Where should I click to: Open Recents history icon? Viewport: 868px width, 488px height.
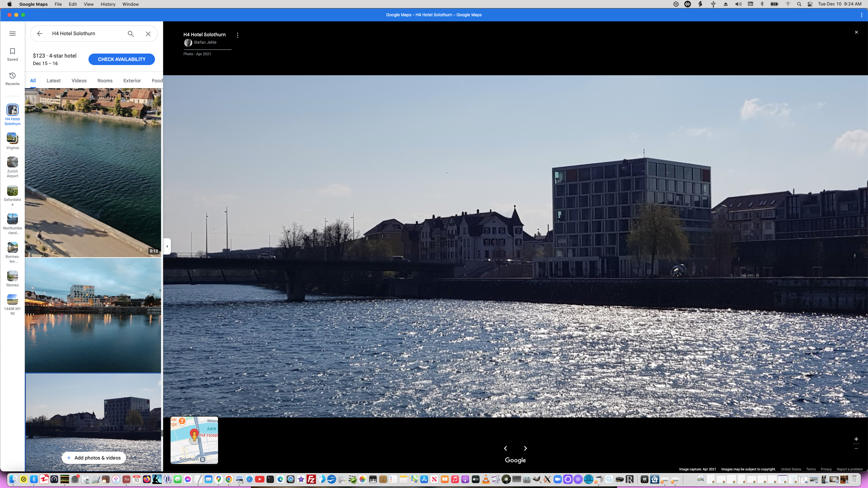(x=13, y=79)
